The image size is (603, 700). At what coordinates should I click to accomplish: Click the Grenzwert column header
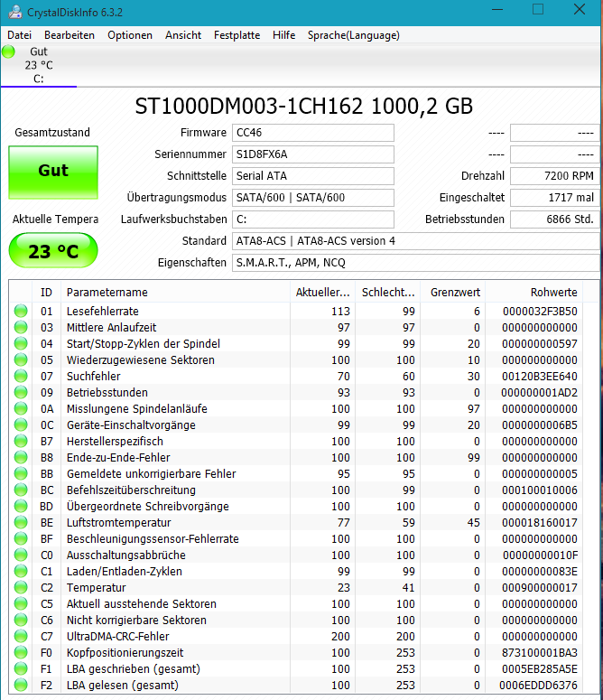(x=452, y=292)
